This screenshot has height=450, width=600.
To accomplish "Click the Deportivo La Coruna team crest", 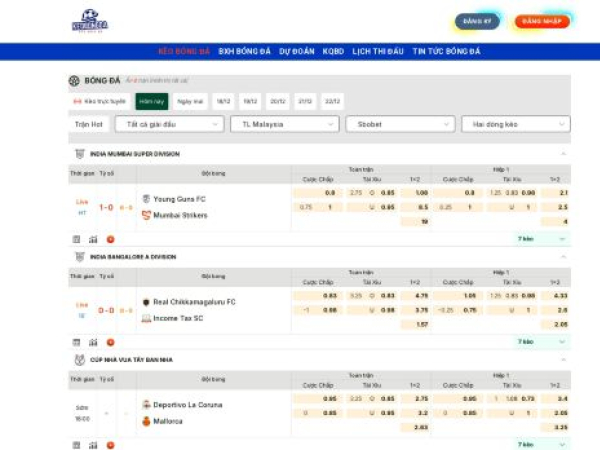I will coord(146,404).
